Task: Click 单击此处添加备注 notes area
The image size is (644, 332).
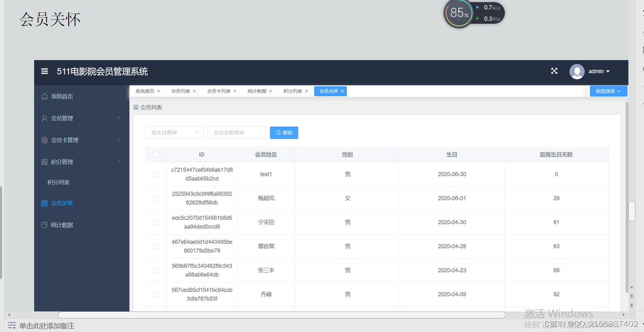Action: (x=46, y=326)
